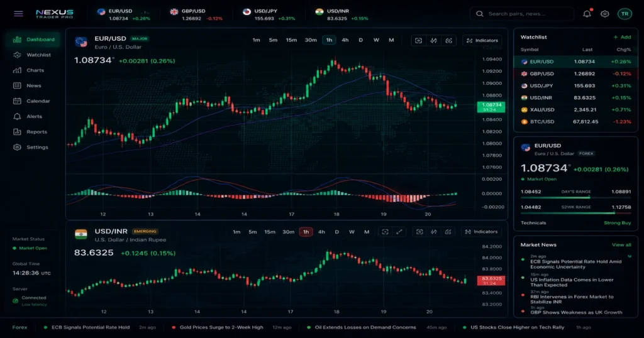Click the Day's Range slider bar

576,197
